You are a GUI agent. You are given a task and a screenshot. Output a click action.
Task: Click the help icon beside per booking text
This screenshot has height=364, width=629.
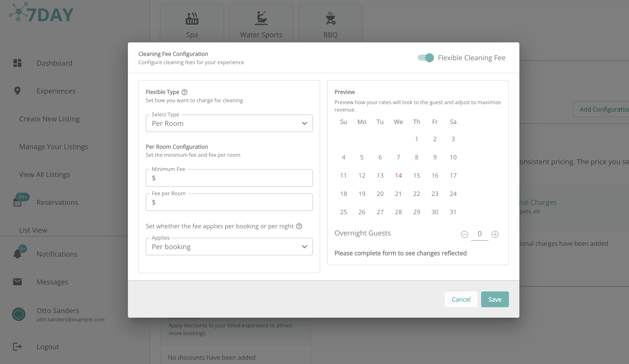tap(299, 226)
